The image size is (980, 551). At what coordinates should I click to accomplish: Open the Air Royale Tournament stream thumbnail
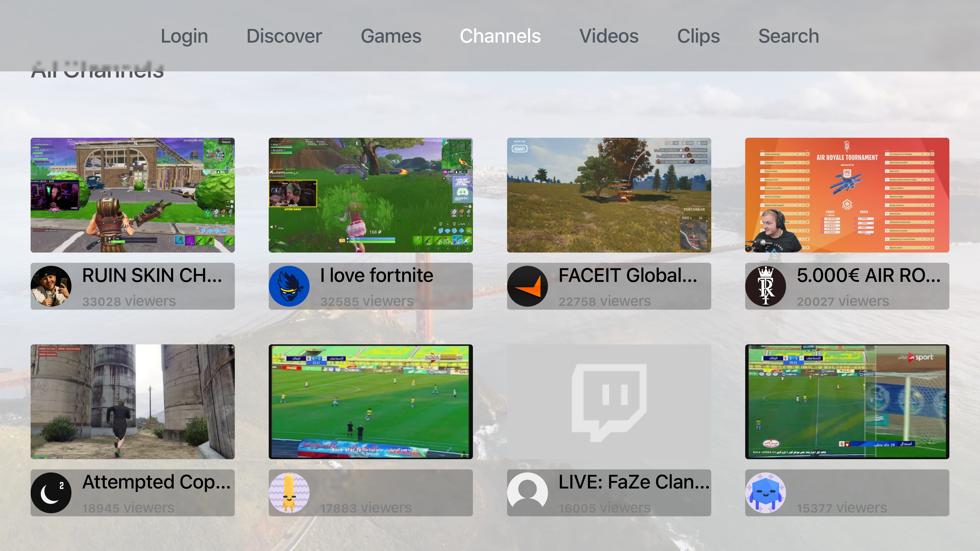[x=847, y=195]
